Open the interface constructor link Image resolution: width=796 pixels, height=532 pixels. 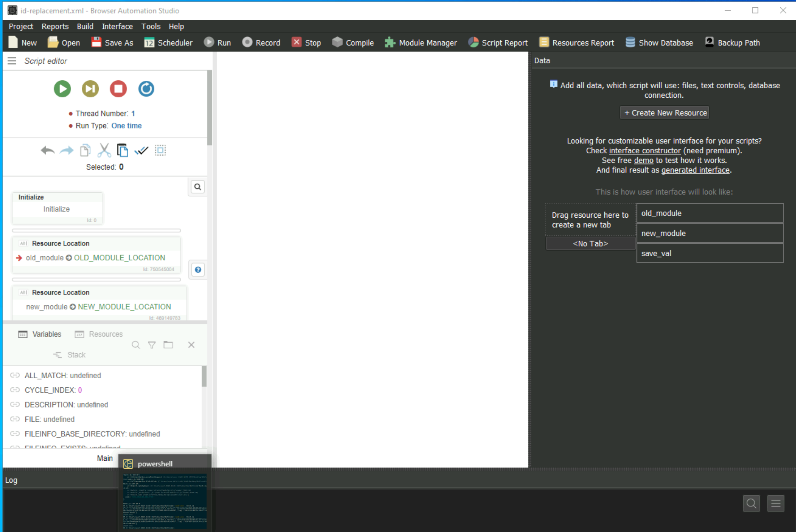point(645,150)
